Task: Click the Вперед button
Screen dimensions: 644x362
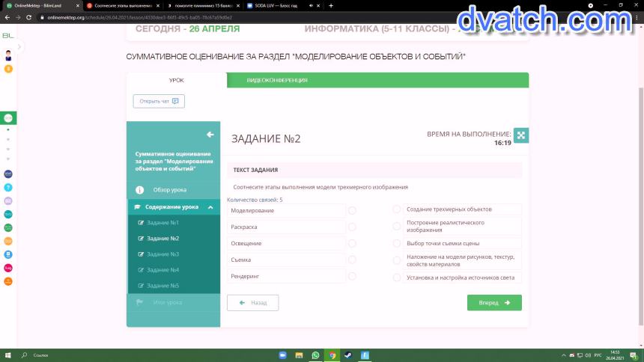Action: pyautogui.click(x=494, y=303)
